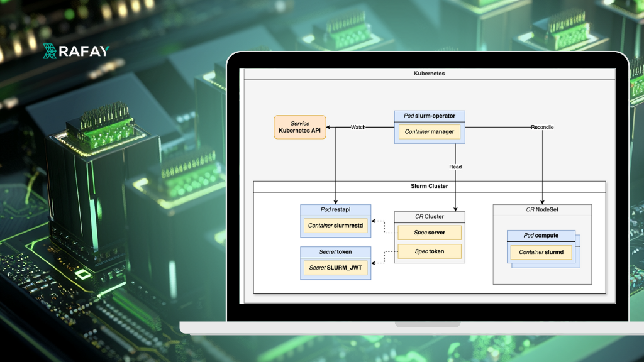Click the Container slurmd box
The height and width of the screenshot is (362, 644).
tap(541, 252)
